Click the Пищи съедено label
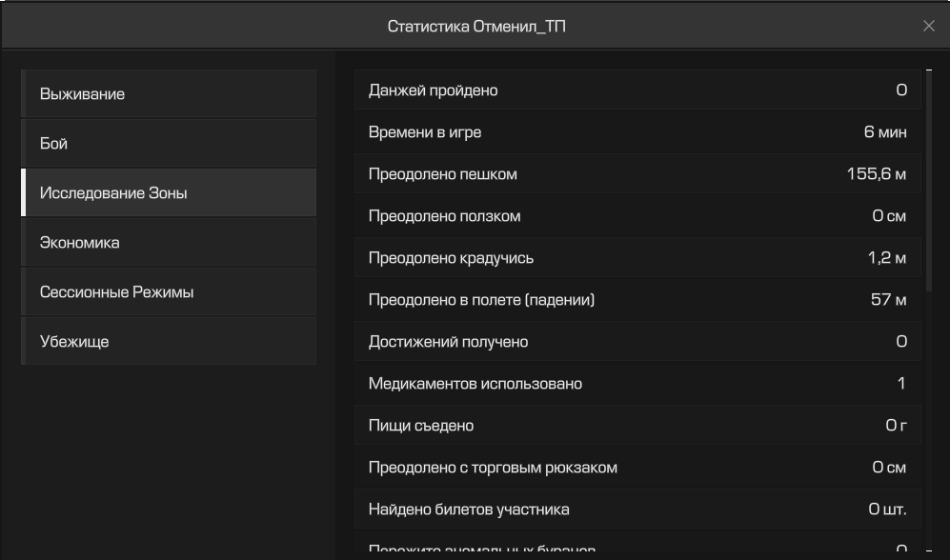 point(421,426)
